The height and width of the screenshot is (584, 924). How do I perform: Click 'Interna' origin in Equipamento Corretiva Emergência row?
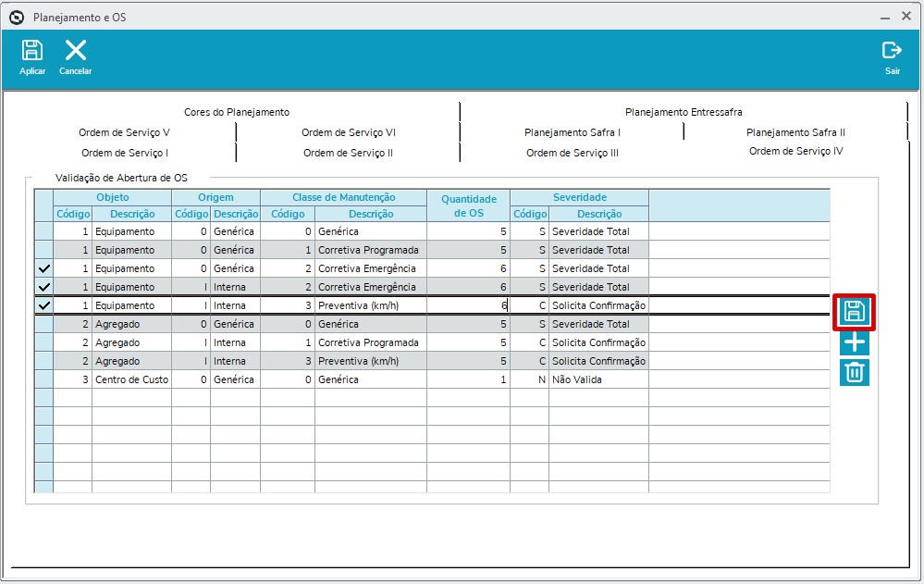(x=235, y=287)
